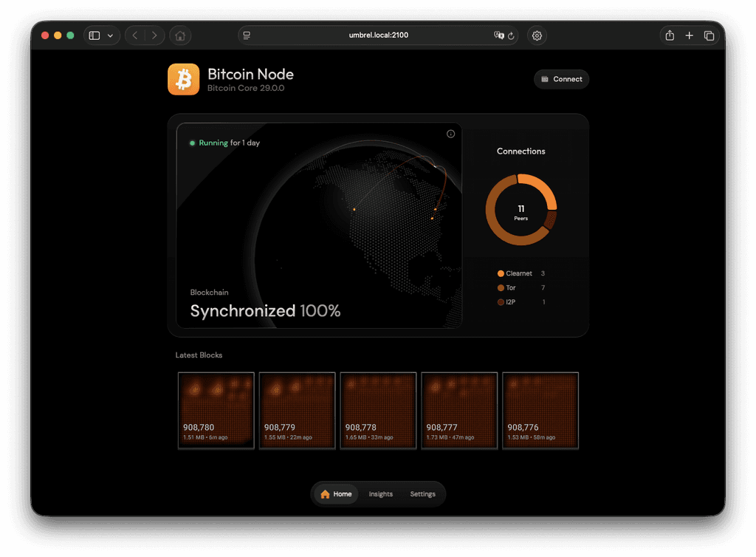
Task: Open Safari settings via the gear icon
Action: click(537, 35)
